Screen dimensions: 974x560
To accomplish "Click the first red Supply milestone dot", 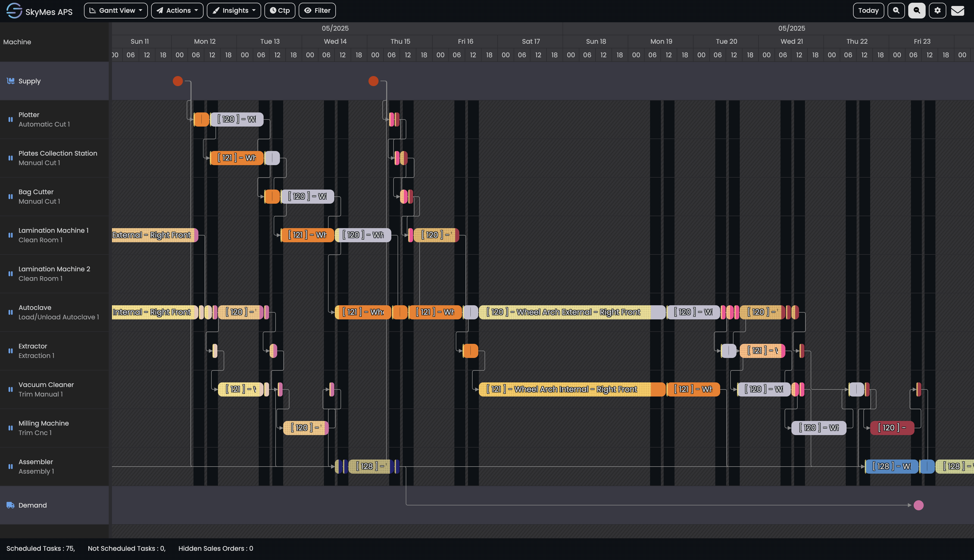I will coord(177,81).
